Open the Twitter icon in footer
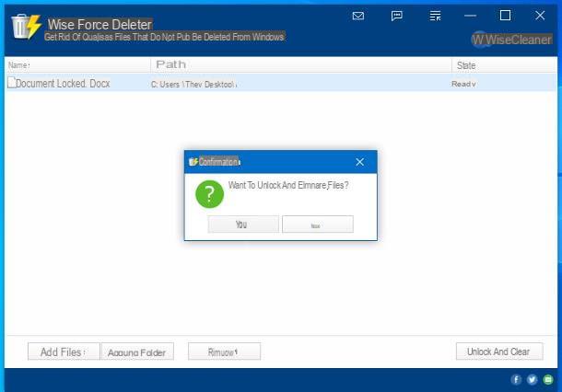 [x=532, y=379]
